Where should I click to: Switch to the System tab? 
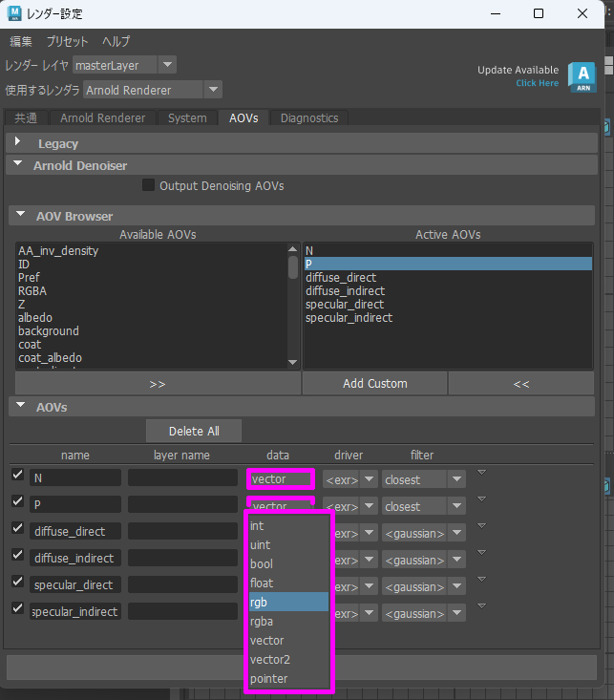(187, 117)
